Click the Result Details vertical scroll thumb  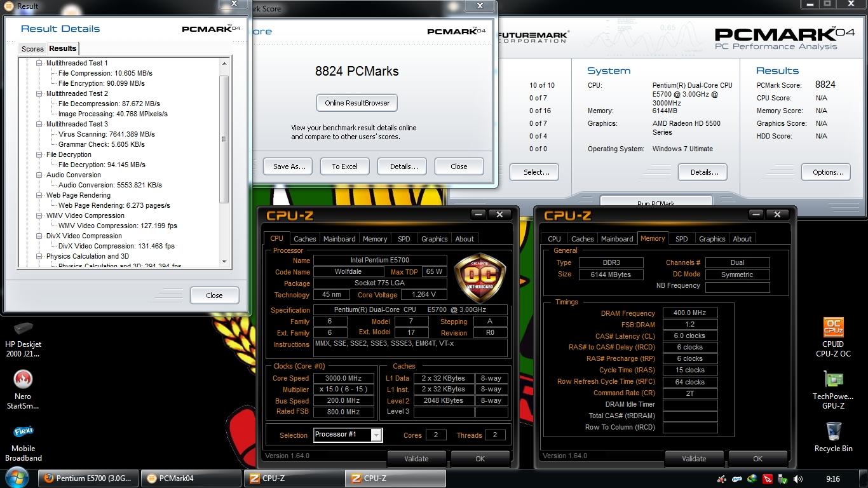tap(224, 139)
